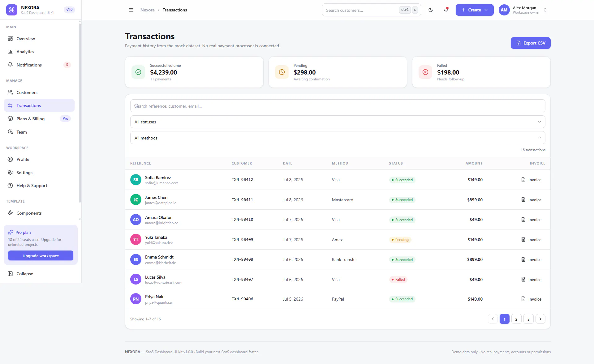Open invoice for TXN-90407
The height and width of the screenshot is (364, 594).
pyautogui.click(x=531, y=280)
